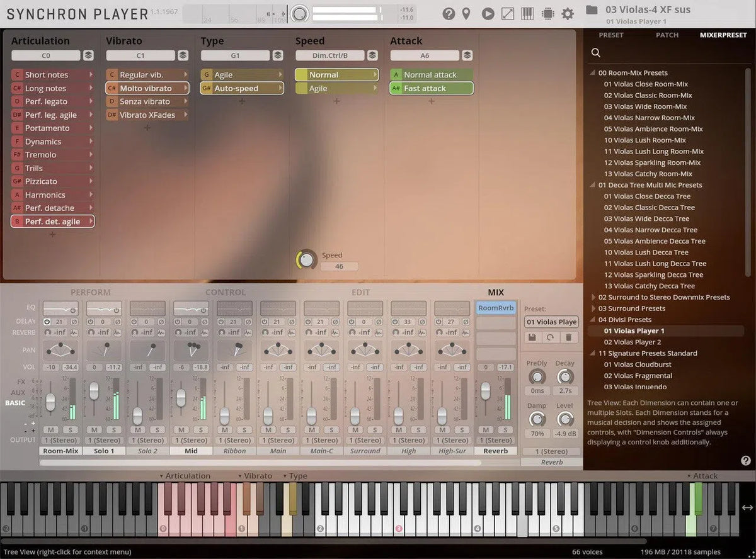Viewport: 756px width, 559px height.
Task: Click the save mixer preset floppy icon
Action: [532, 337]
